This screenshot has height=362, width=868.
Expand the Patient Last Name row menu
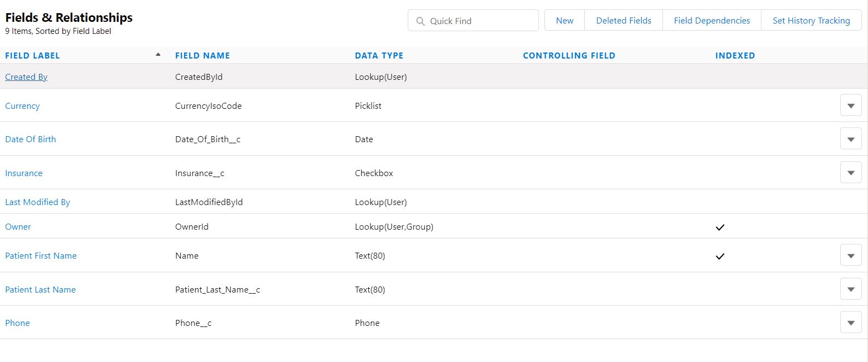tap(851, 289)
